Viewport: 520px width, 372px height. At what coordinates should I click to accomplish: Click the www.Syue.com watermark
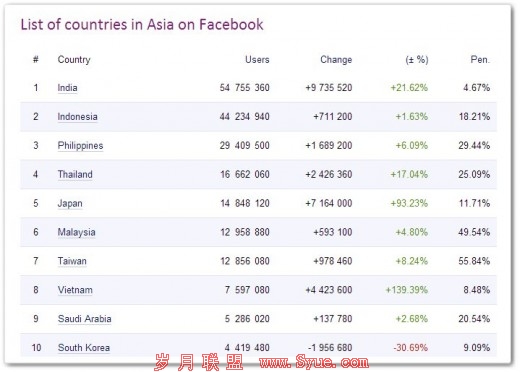tap(314, 362)
